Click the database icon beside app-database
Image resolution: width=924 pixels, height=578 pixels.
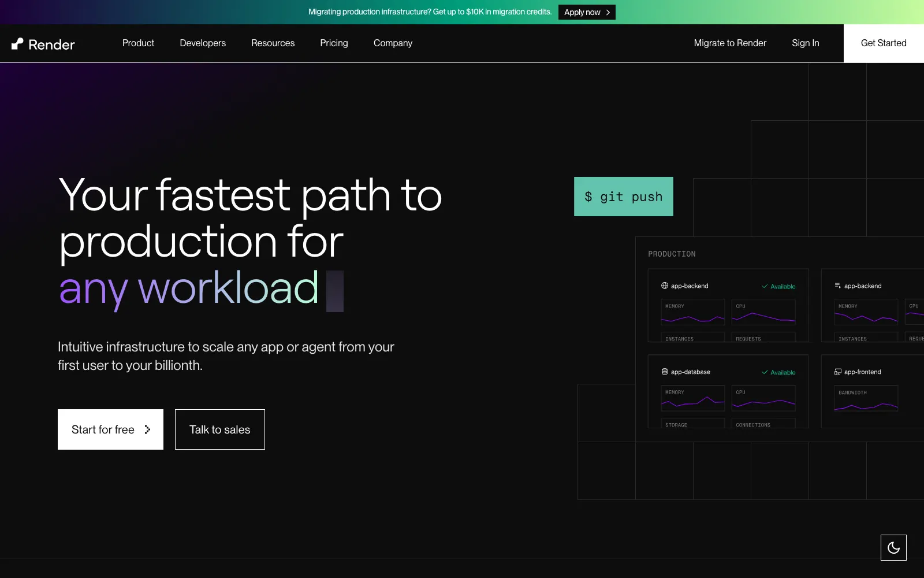[665, 372]
